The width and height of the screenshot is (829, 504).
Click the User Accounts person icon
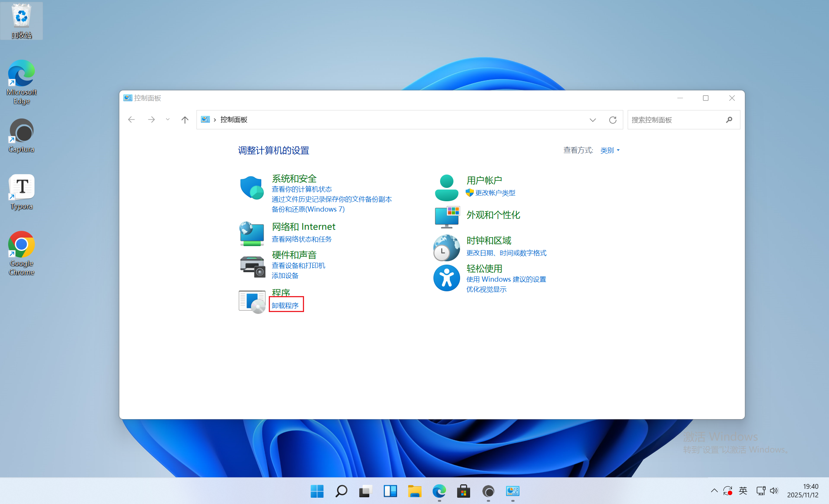tap(446, 188)
